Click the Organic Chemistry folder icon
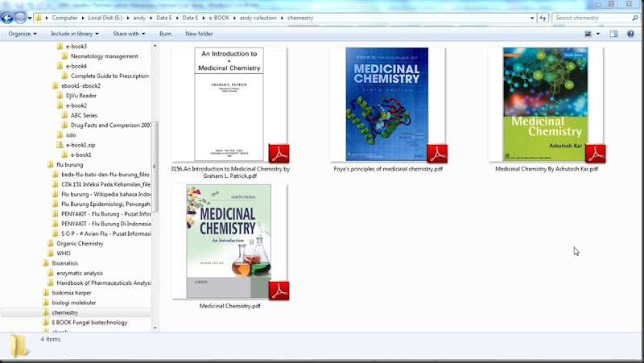The width and height of the screenshot is (644, 363). click(x=51, y=244)
